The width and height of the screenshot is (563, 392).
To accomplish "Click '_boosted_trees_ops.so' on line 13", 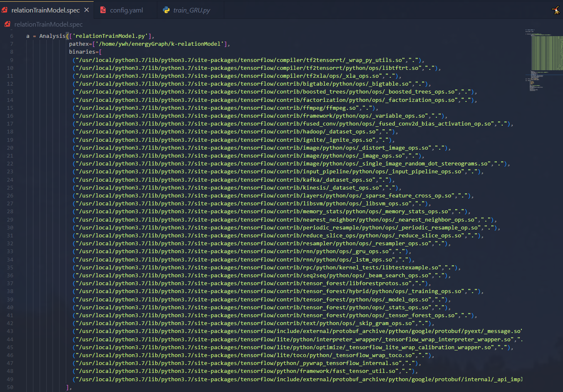I will click(421, 92).
